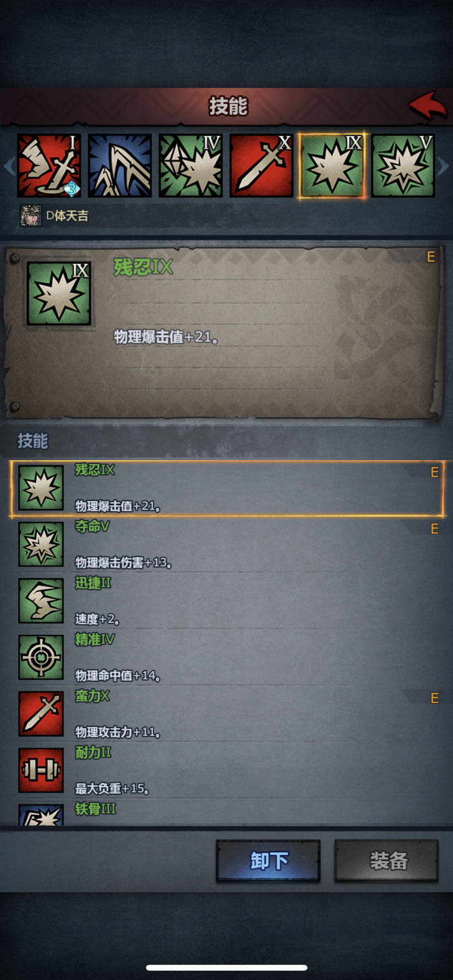This screenshot has width=453, height=980.
Task: Select the first red skill slot marked I
Action: (49, 166)
